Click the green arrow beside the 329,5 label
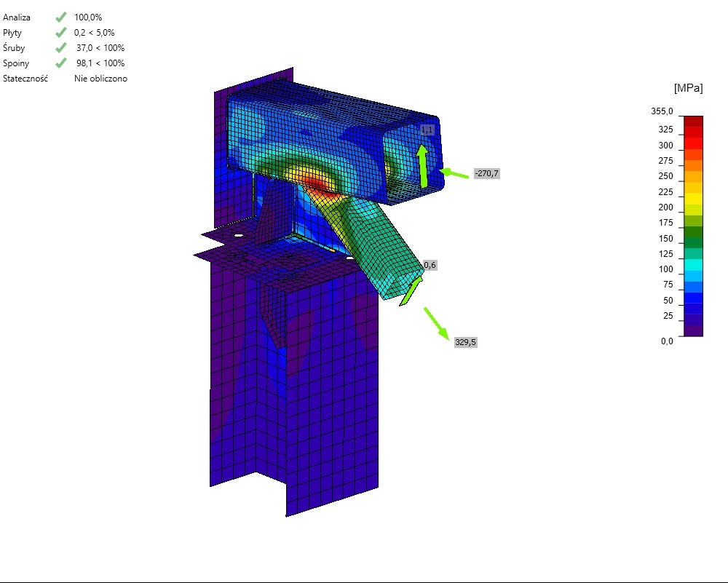 [x=436, y=322]
